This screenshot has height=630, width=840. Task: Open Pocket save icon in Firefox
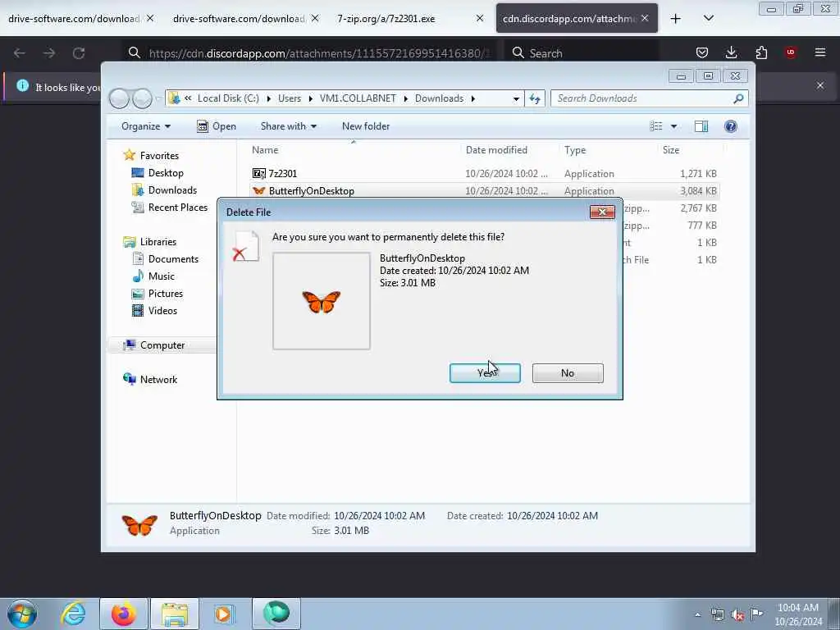702,52
